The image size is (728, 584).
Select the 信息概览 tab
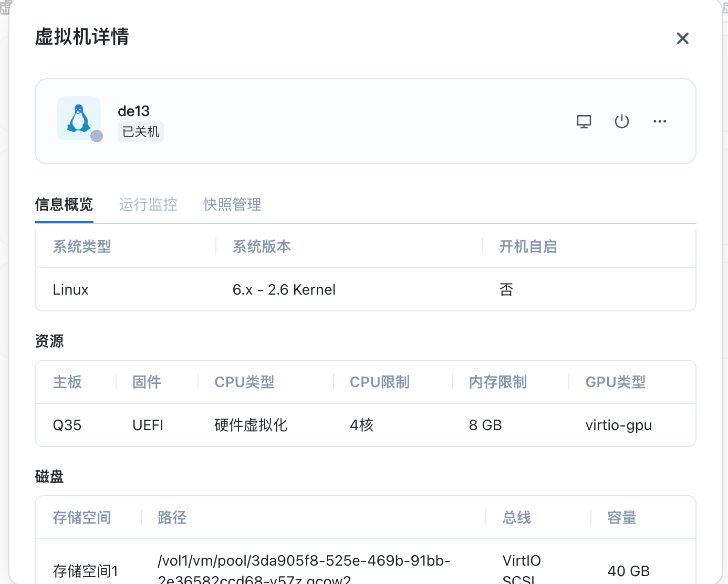[x=64, y=204]
